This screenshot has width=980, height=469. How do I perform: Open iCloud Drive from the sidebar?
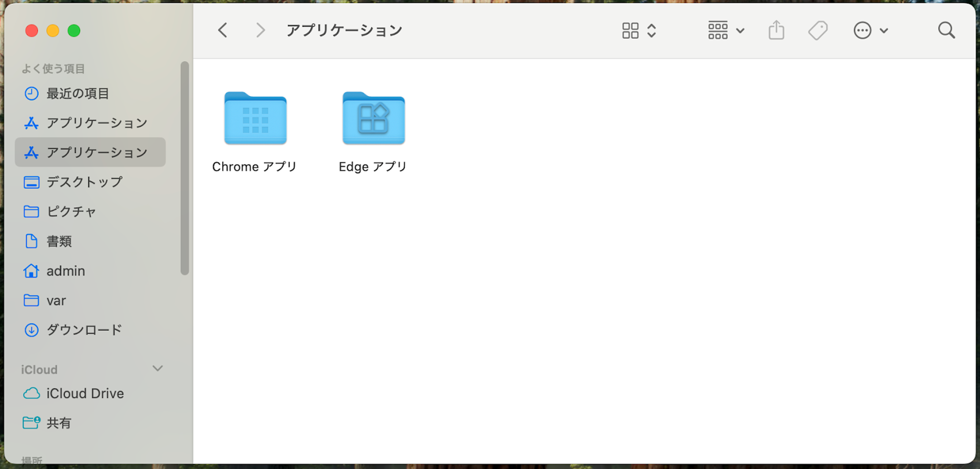85,393
